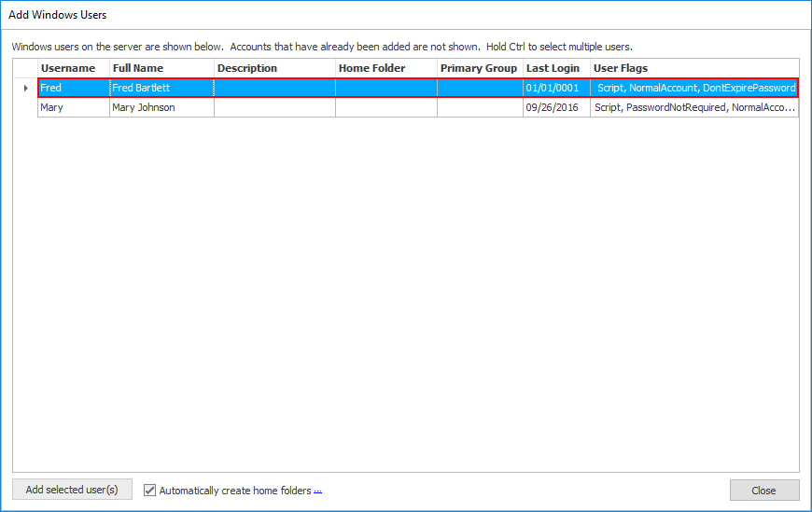
Task: Click the row indicator arrow beside Fred
Action: tap(25, 89)
